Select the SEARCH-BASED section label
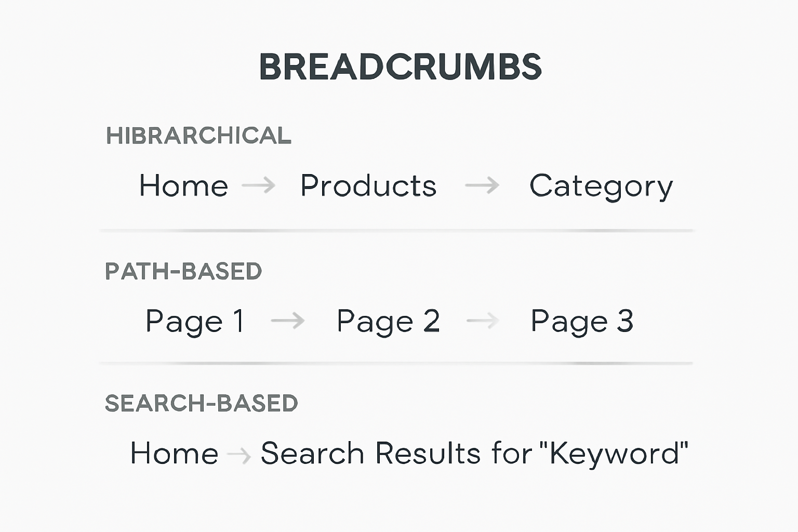Image resolution: width=798 pixels, height=532 pixels. (202, 403)
